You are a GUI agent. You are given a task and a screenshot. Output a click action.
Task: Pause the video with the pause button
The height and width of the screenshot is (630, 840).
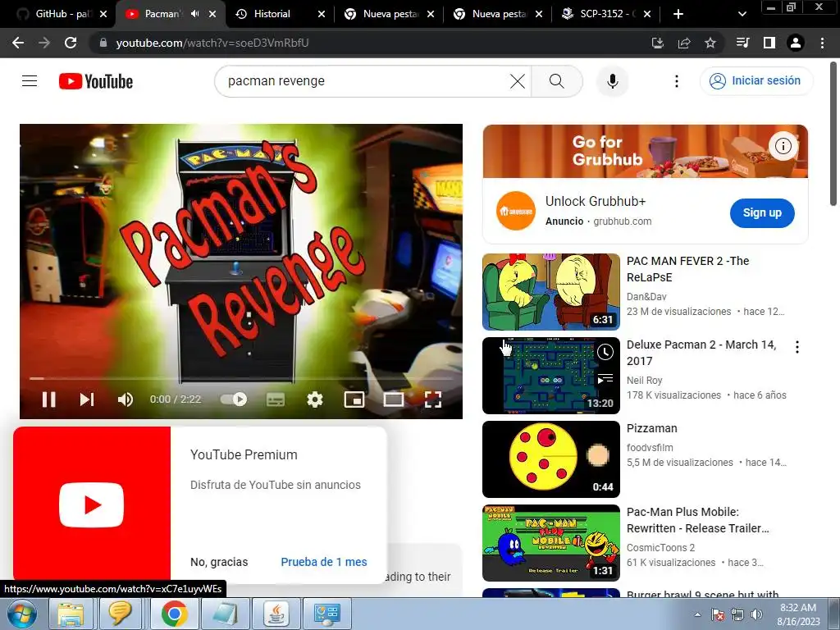[48, 399]
